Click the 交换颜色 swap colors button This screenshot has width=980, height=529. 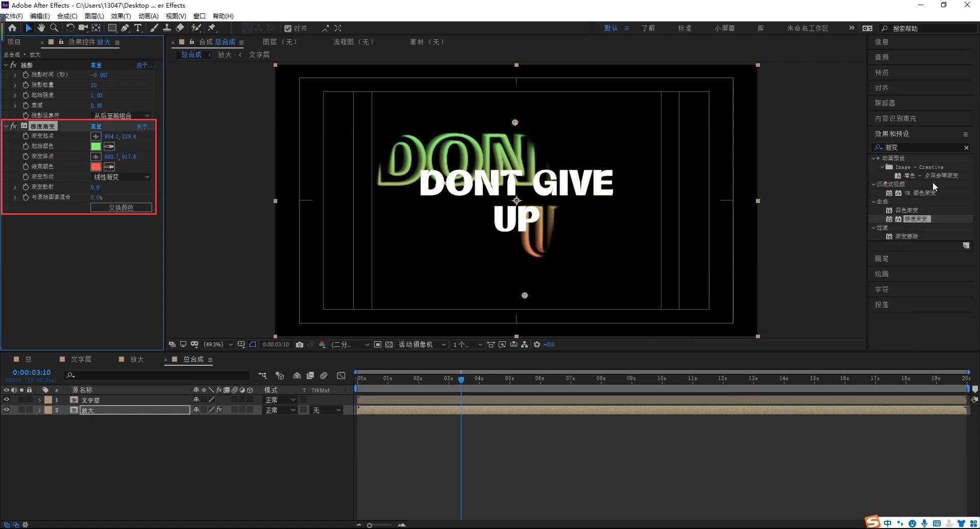tap(121, 208)
